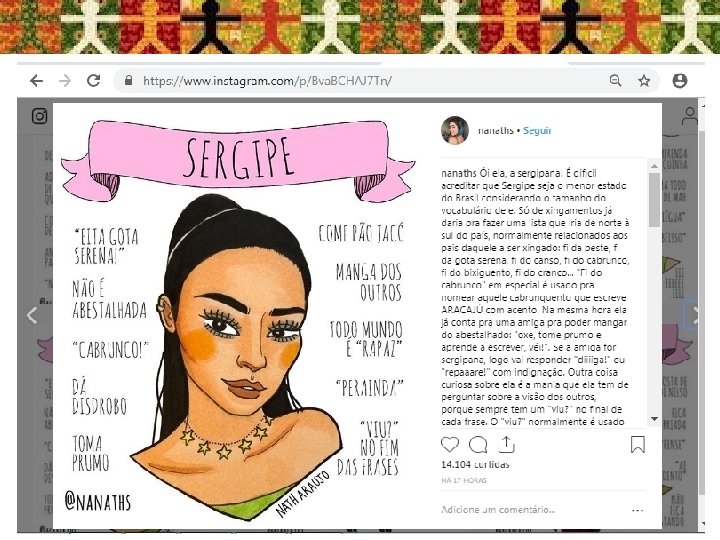Click caption scrollbar up arrow
Image resolution: width=720 pixels, height=540 pixels.
pos(654,166)
